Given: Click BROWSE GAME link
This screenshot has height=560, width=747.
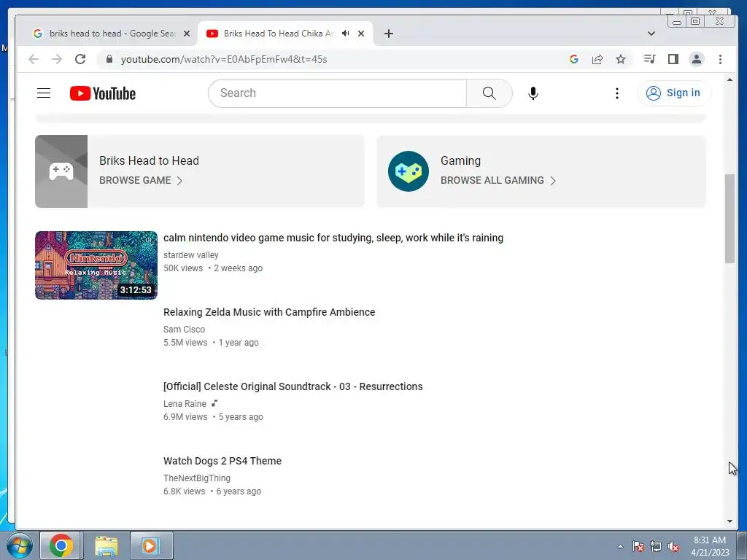Looking at the screenshot, I should click(x=135, y=181).
